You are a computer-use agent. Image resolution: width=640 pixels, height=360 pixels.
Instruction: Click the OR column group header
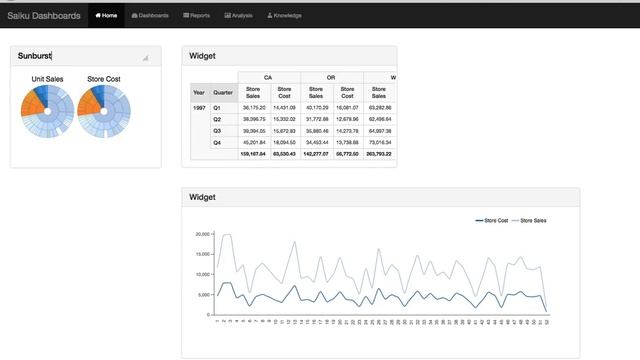click(x=331, y=78)
